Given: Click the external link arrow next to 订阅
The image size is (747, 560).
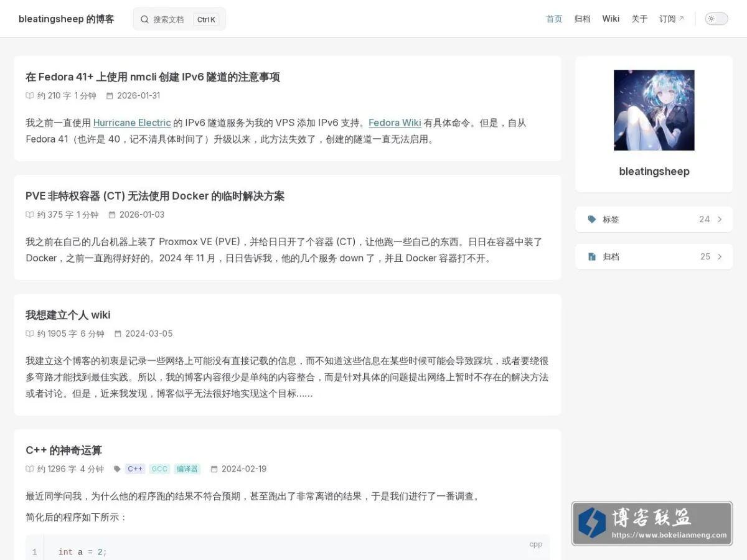Looking at the screenshot, I should click(681, 19).
